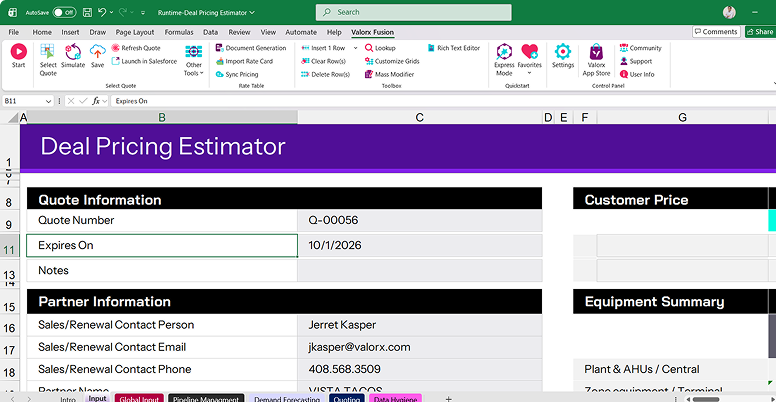776x402 pixels.
Task: Collapse the ribbon chevron
Action: [x=774, y=84]
